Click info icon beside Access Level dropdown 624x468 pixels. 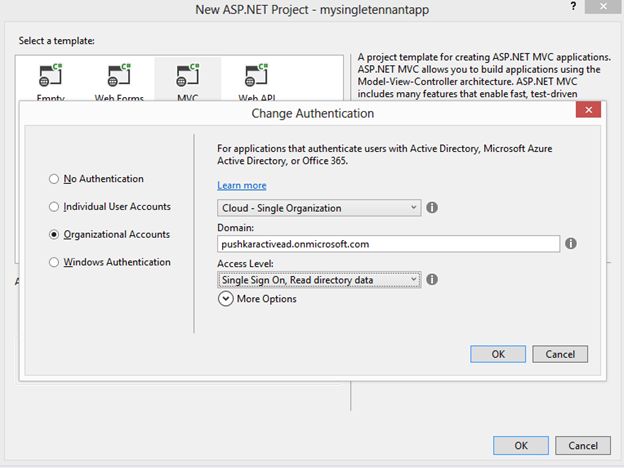pos(432,279)
